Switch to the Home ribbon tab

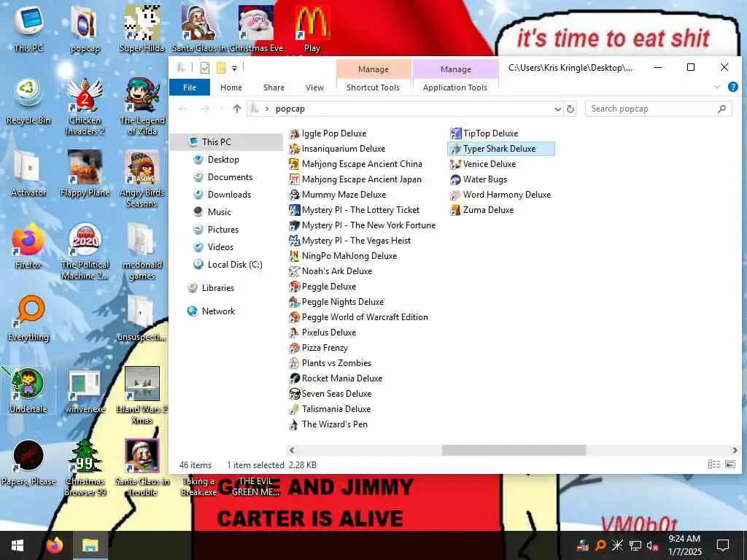coord(231,87)
